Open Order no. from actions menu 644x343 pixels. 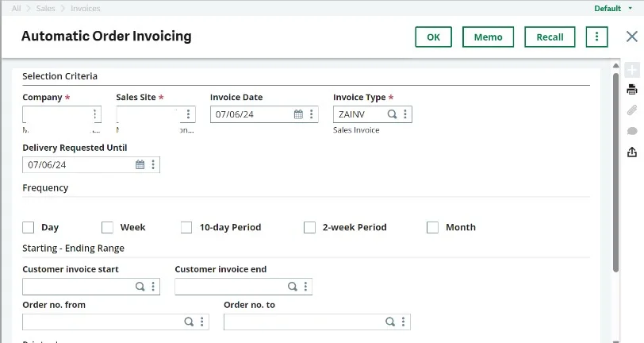click(x=202, y=322)
